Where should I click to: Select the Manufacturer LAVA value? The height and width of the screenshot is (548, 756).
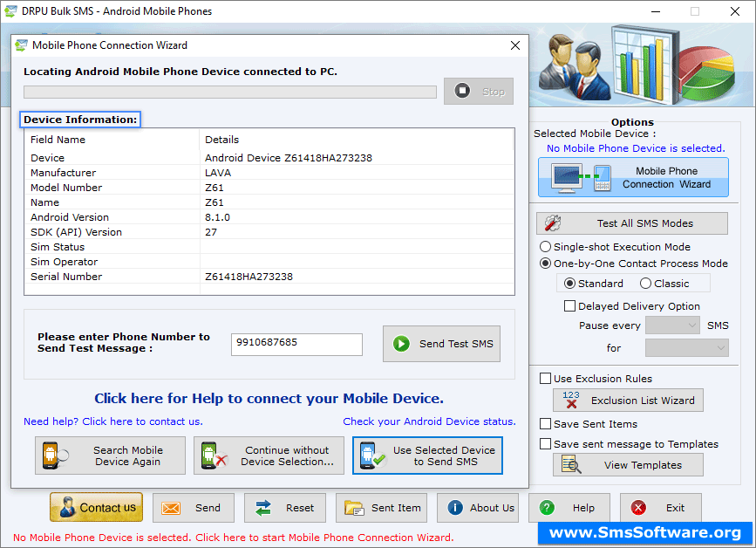(x=218, y=173)
